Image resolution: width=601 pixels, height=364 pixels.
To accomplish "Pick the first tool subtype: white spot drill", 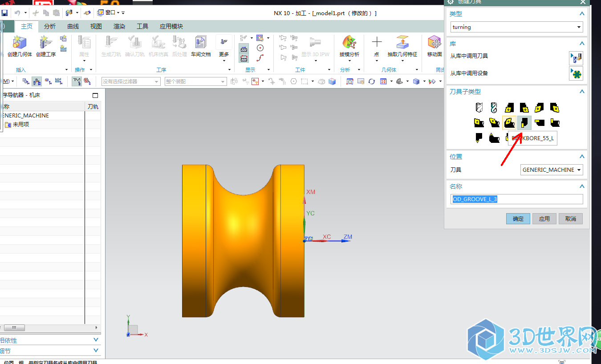I will pyautogui.click(x=479, y=107).
